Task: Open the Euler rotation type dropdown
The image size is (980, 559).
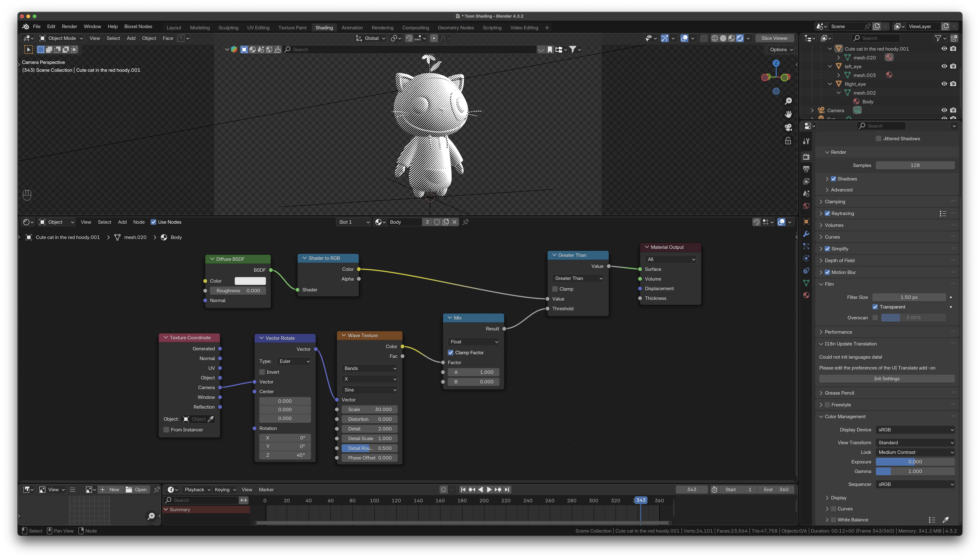Action: (294, 361)
